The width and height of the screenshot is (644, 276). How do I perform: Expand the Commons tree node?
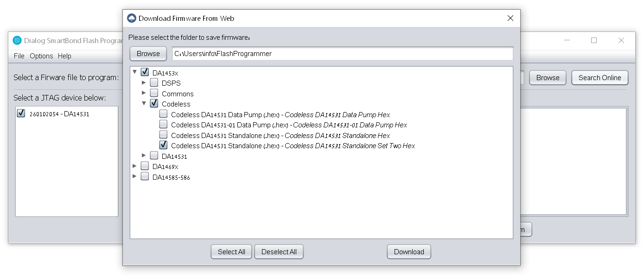(x=144, y=93)
